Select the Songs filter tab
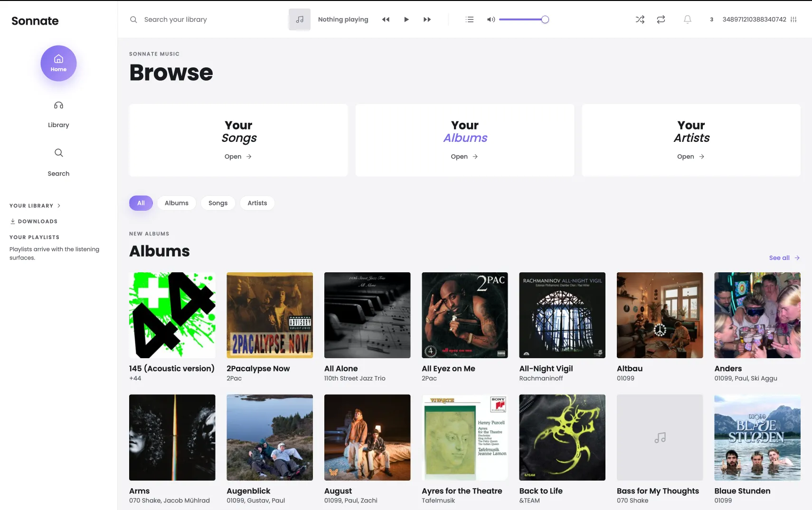Viewport: 812px width, 510px height. [x=218, y=203]
